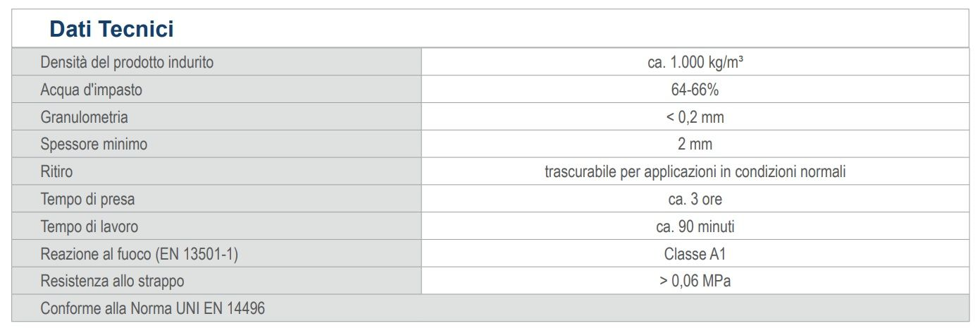Click 'Conforme alla Norma UNI EN 14496' footer
This screenshot has height=333, width=980.
(x=152, y=308)
